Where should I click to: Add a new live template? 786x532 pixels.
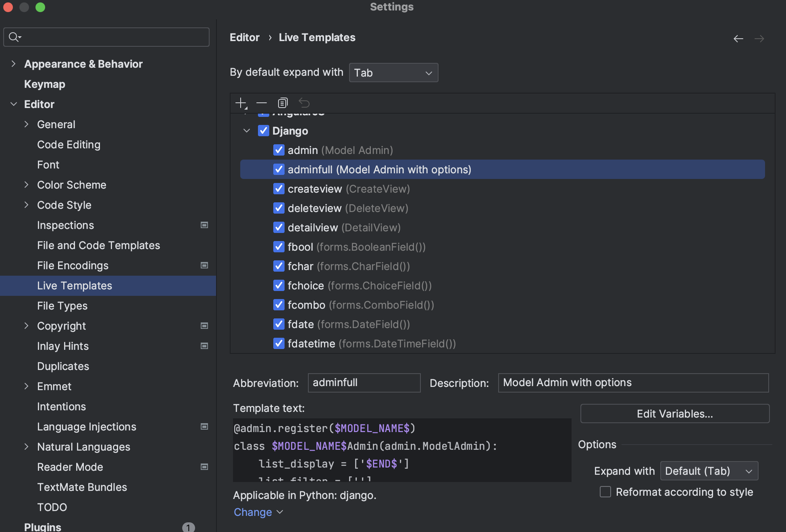pos(240,103)
